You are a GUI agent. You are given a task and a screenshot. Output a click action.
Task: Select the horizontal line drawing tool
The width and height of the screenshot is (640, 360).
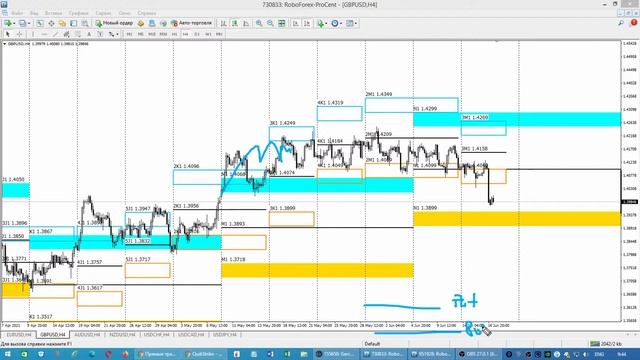tap(44, 34)
